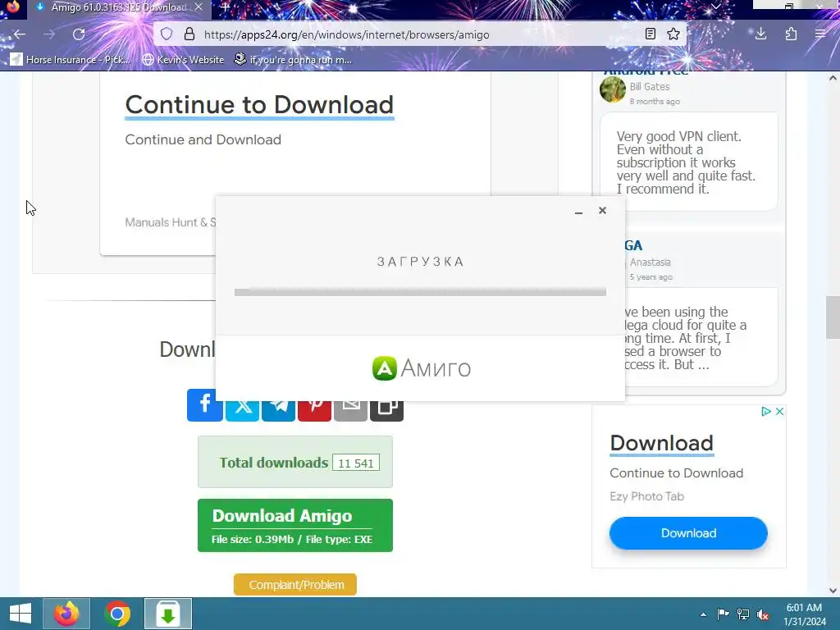Share via Telegram icon
Viewport: 840px width, 630px height.
pyautogui.click(x=278, y=410)
